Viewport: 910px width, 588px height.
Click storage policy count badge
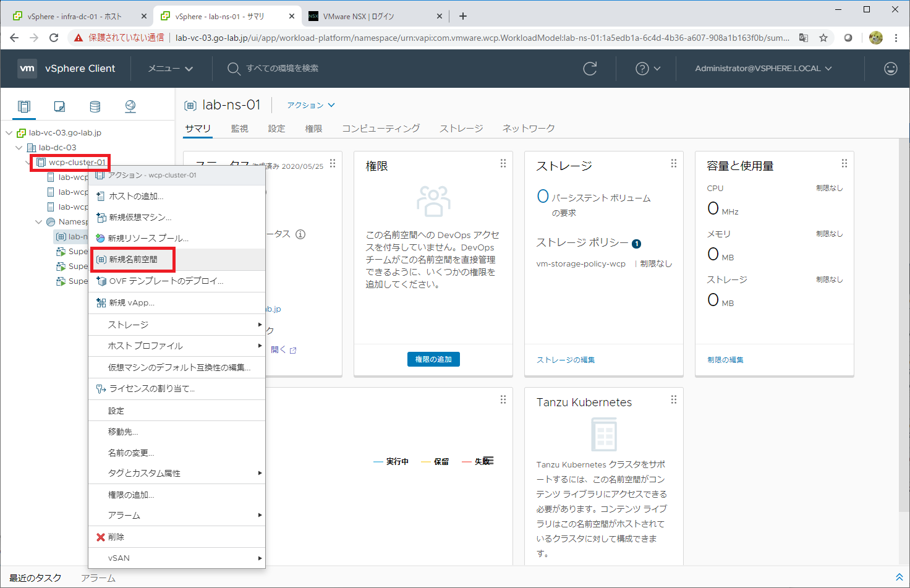(637, 244)
